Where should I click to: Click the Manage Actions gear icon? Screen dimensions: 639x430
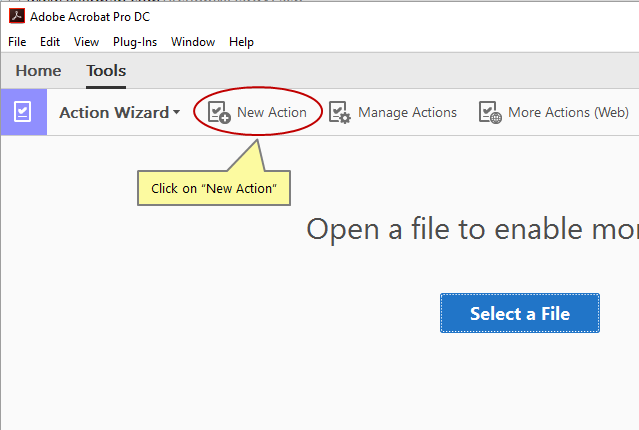pyautogui.click(x=339, y=112)
